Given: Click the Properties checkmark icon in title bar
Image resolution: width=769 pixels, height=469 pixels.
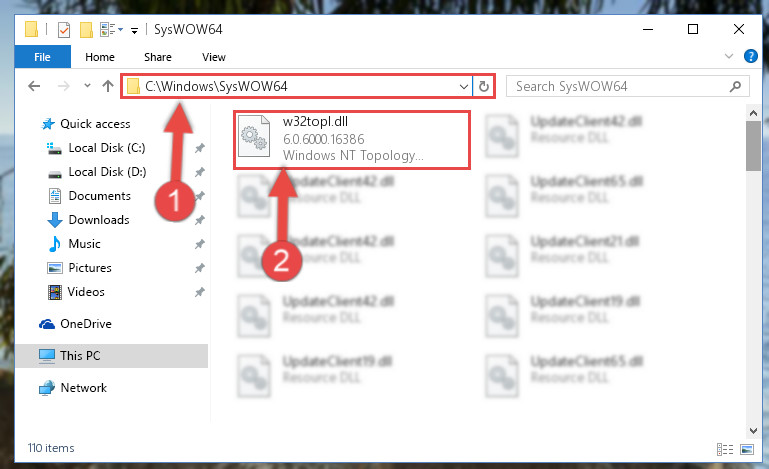Looking at the screenshot, I should [64, 30].
